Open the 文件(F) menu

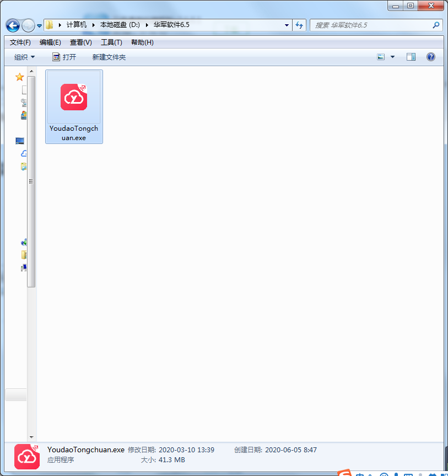coord(20,42)
